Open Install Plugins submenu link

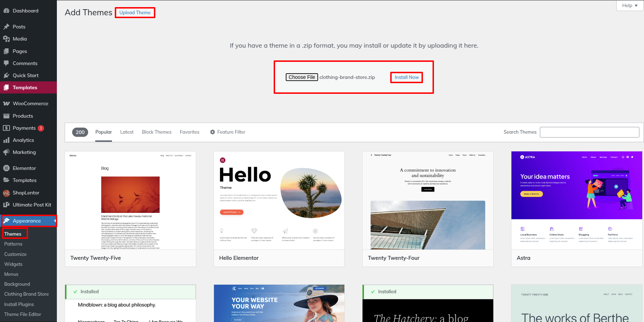(x=19, y=304)
